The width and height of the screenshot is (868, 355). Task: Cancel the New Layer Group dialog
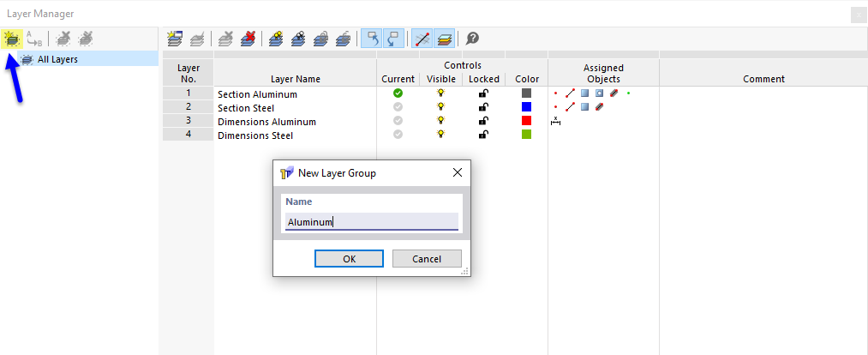[x=427, y=259]
